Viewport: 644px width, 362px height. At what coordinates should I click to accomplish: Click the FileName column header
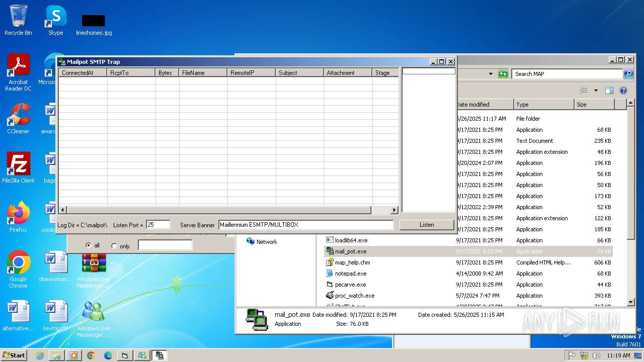[203, 73]
